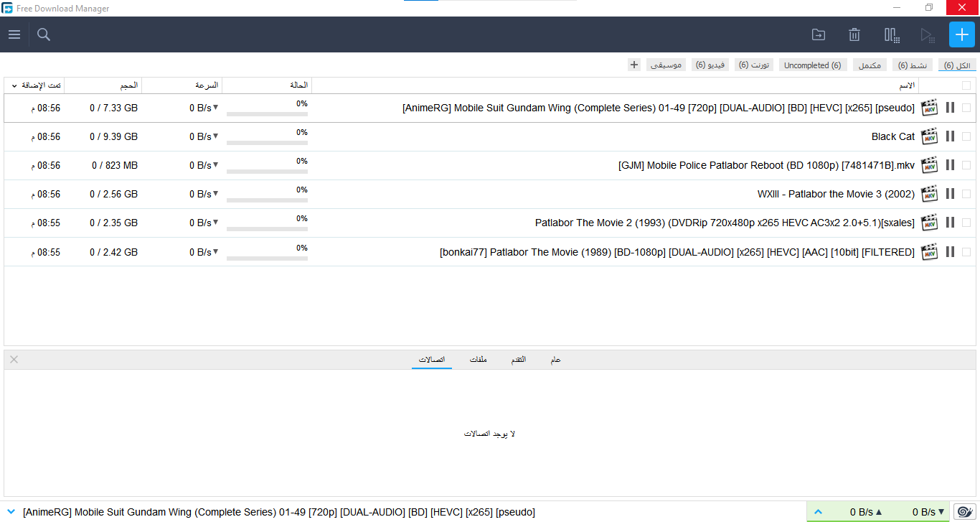This screenshot has width=980, height=522.
Task: Open speed dropdown for Black Cat row
Action: tap(215, 136)
